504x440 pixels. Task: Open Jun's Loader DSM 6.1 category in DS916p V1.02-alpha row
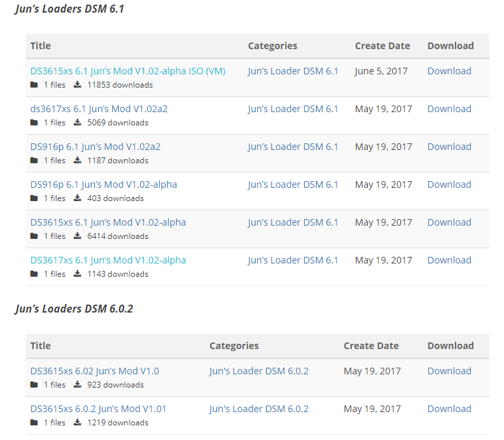pyautogui.click(x=293, y=184)
